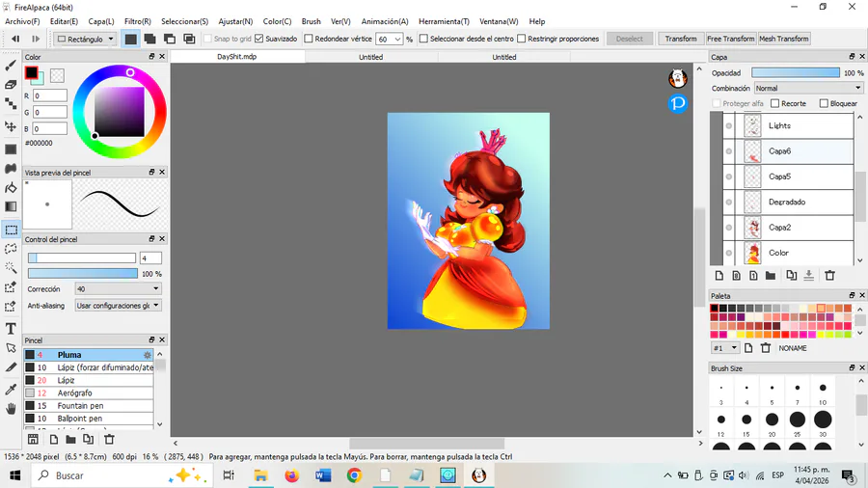Select the Gradient tool
Viewport: 868px width, 488px height.
(11, 207)
